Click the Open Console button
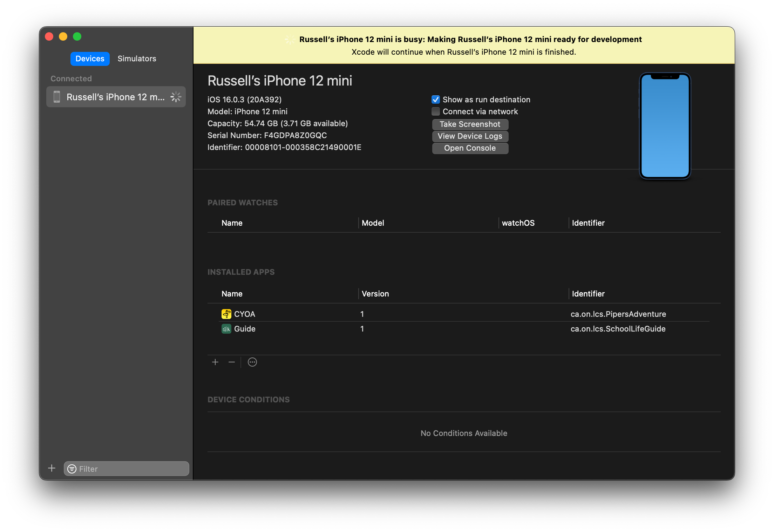 click(470, 148)
